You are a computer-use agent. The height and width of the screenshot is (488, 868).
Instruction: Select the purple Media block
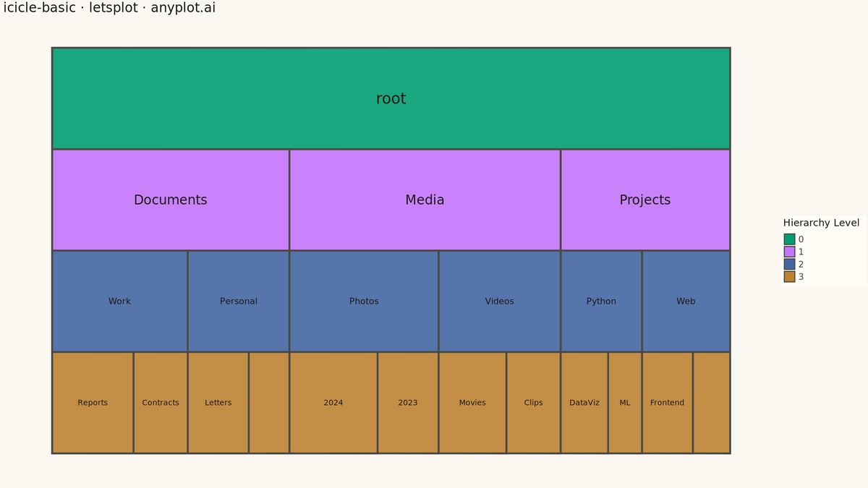pyautogui.click(x=425, y=200)
